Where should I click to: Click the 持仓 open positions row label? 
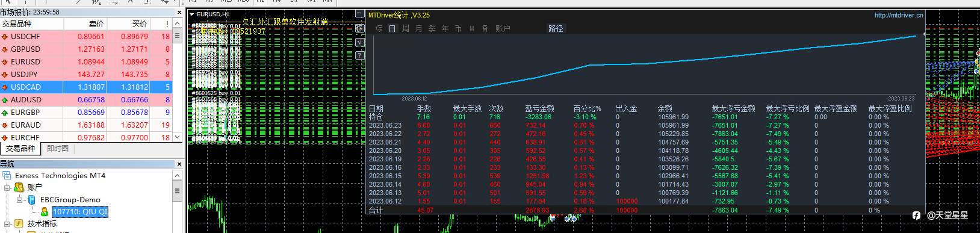click(376, 117)
